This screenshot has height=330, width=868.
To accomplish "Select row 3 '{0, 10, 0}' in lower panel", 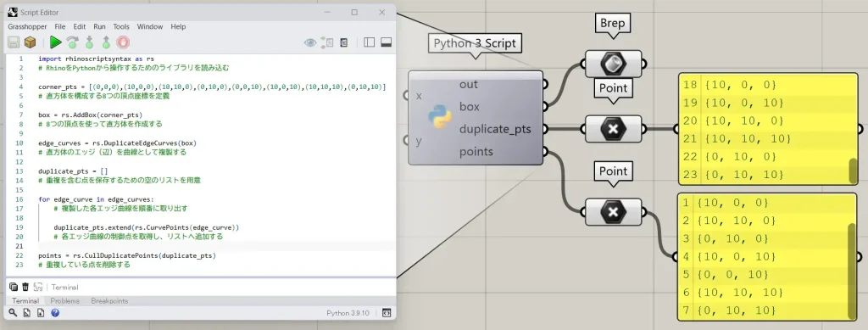I will tap(763, 238).
